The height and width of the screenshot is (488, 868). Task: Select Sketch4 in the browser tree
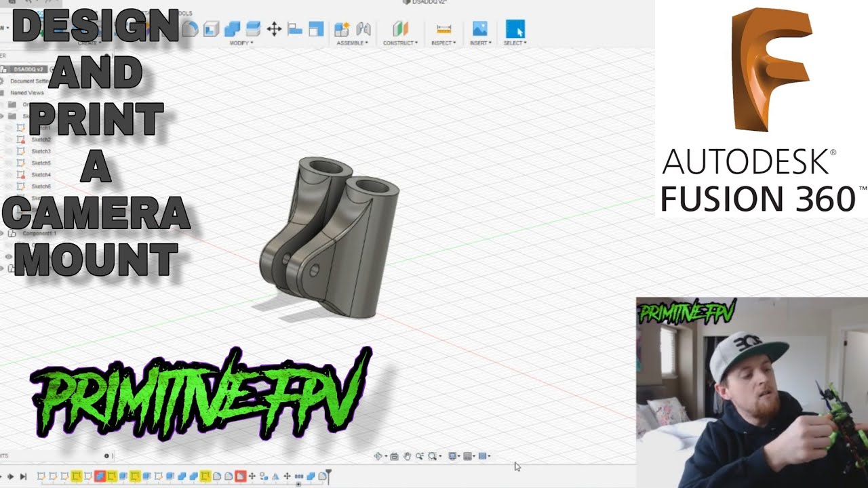coord(41,174)
